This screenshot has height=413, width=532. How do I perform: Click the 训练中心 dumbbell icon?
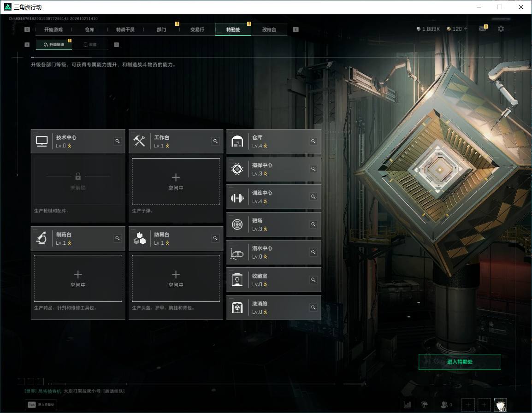237,197
